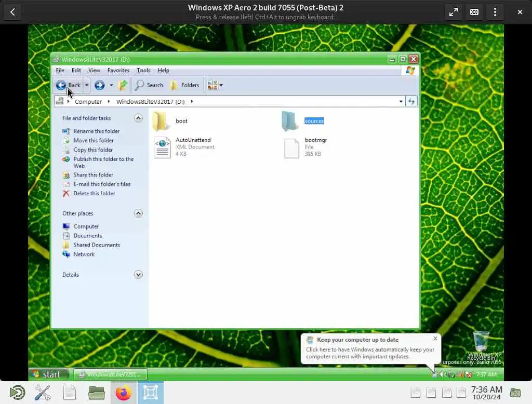Collapse the Other places section

(x=138, y=213)
